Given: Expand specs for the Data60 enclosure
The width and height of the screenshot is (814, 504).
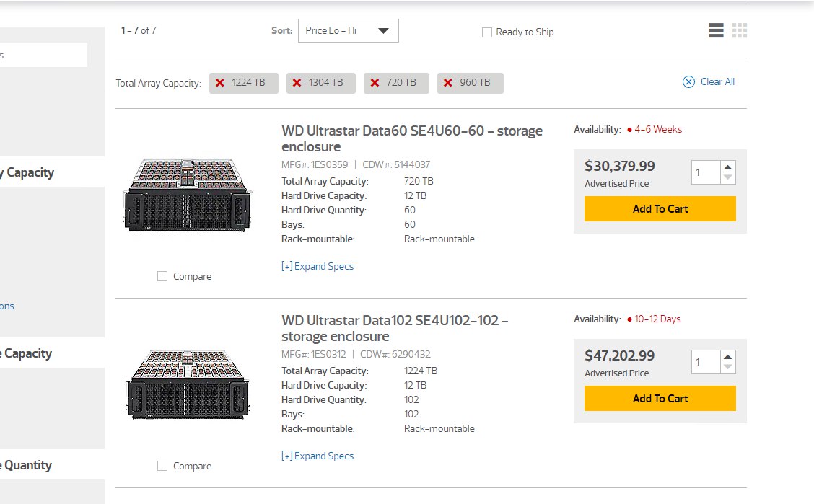Looking at the screenshot, I should click(318, 267).
